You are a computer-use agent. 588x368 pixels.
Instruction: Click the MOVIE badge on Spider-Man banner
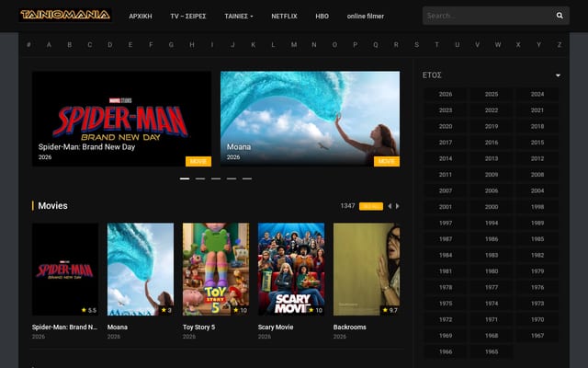pyautogui.click(x=198, y=162)
